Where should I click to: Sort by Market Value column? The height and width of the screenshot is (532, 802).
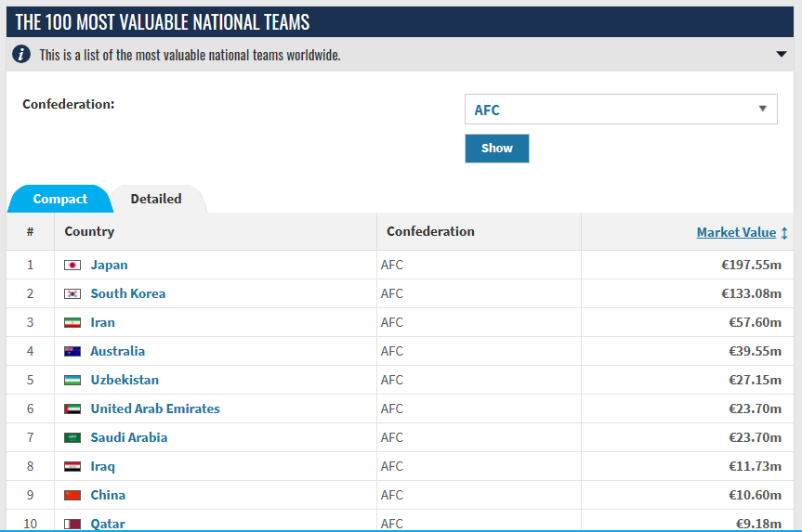736,232
